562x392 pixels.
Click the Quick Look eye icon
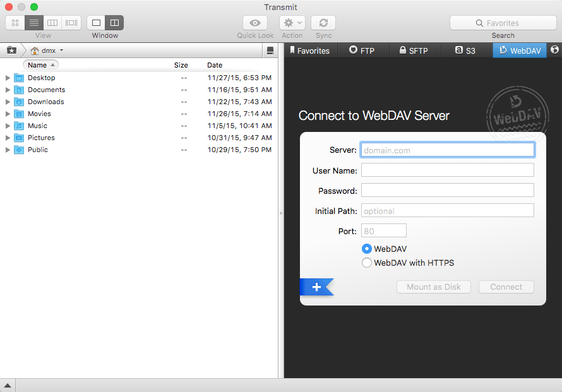coord(255,23)
